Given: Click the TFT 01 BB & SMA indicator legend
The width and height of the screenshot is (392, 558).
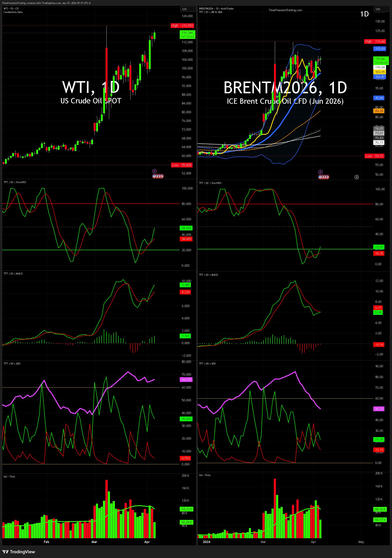Looking at the screenshot, I should coord(210,12).
